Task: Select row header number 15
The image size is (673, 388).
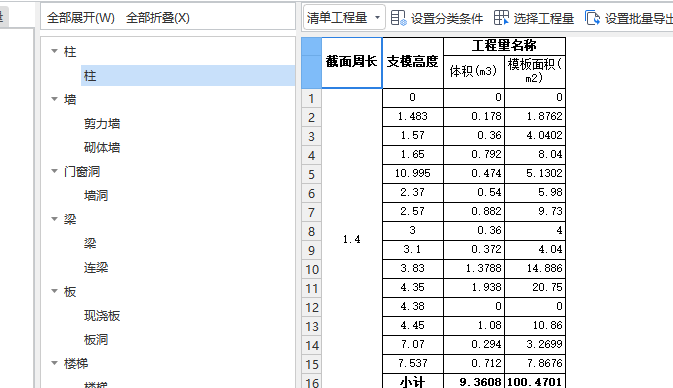Action: [311, 364]
